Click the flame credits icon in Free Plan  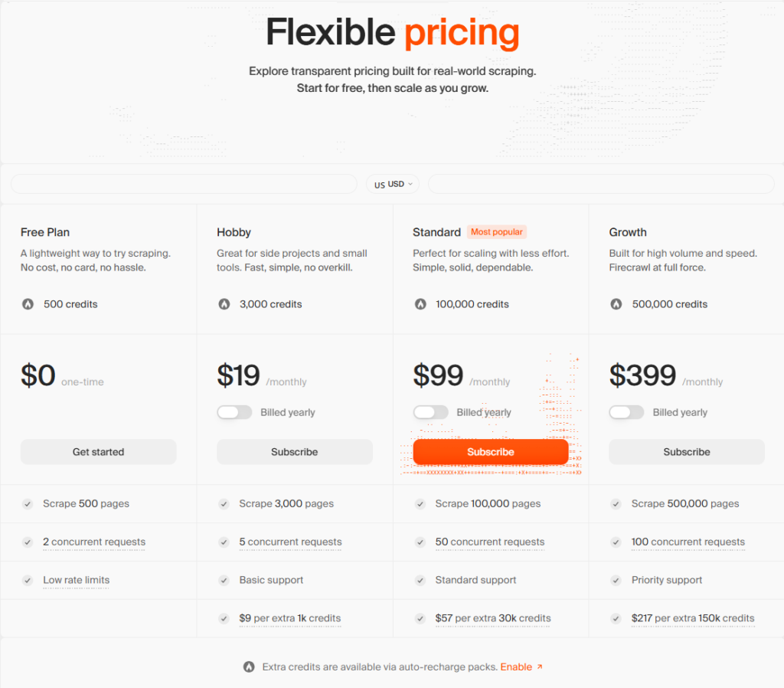pos(28,304)
